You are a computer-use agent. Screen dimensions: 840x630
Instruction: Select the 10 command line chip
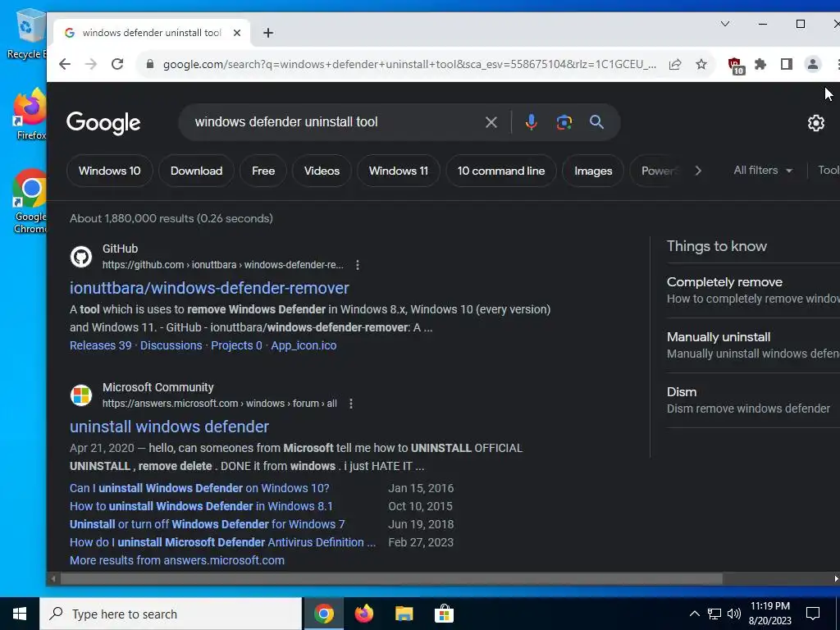click(501, 171)
